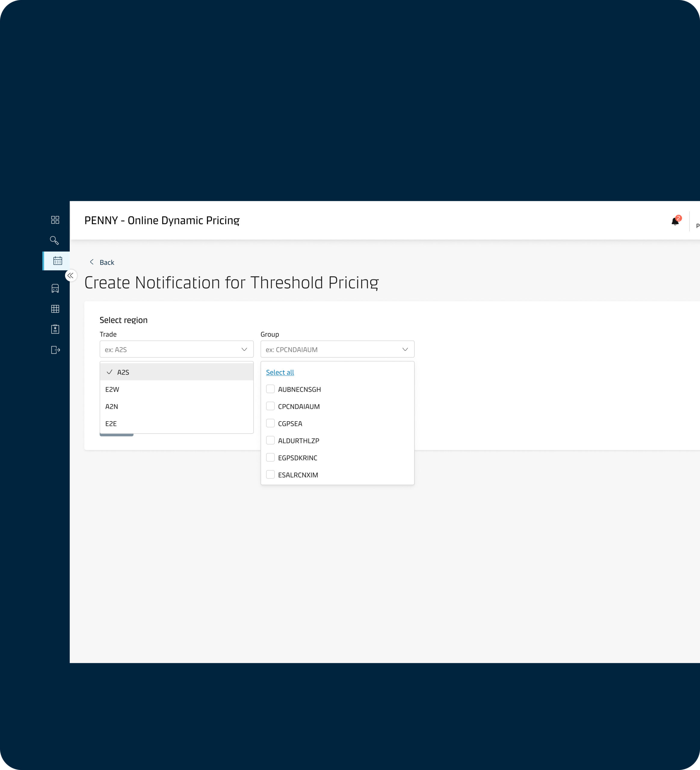Tick the CGPSEA checkbox
The width and height of the screenshot is (700, 770).
(x=270, y=423)
